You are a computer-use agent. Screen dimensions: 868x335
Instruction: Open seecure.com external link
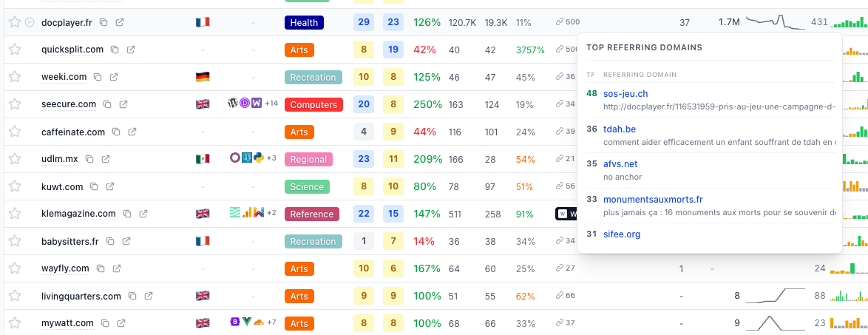(x=123, y=104)
